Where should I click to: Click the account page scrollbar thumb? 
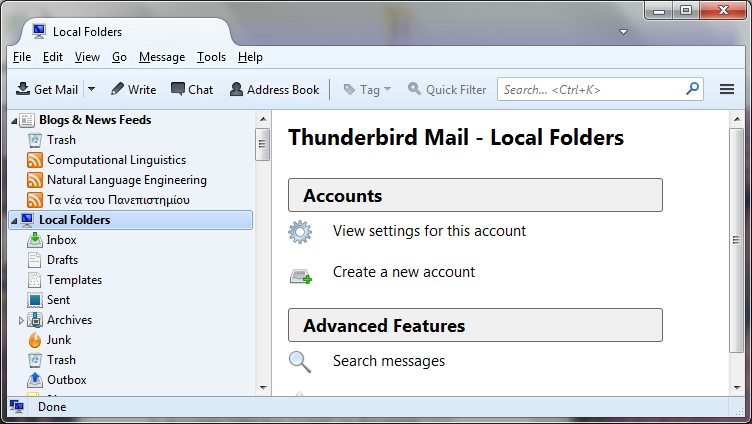(x=736, y=240)
